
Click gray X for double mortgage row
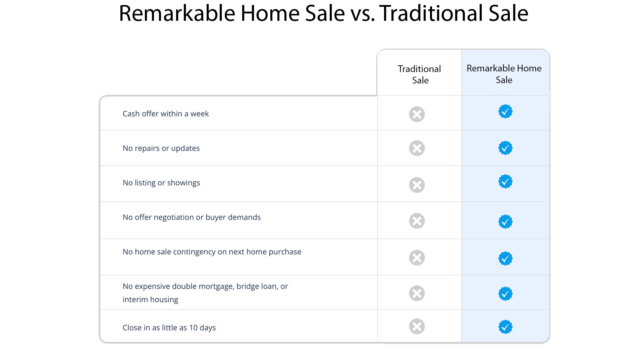tap(417, 293)
